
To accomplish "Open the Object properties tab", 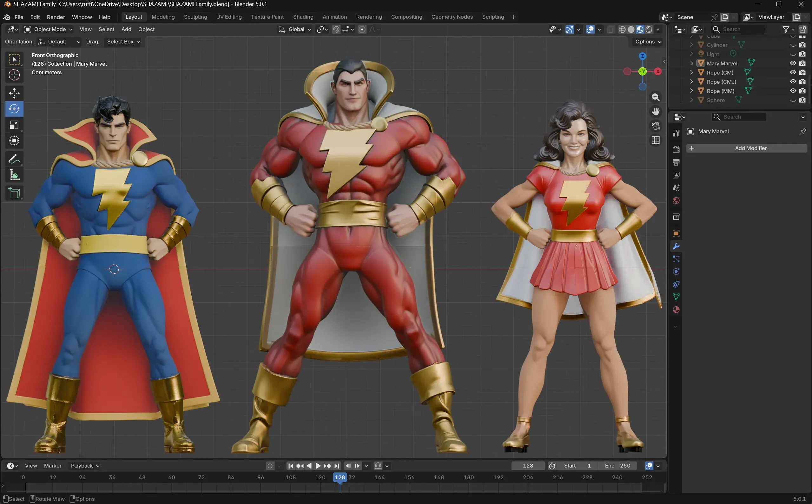I will [x=676, y=233].
